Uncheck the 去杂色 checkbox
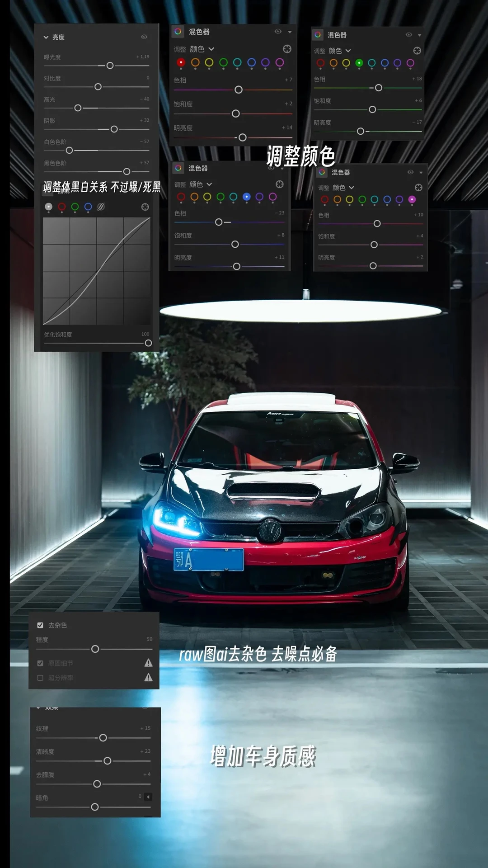488x868 pixels. (40, 625)
